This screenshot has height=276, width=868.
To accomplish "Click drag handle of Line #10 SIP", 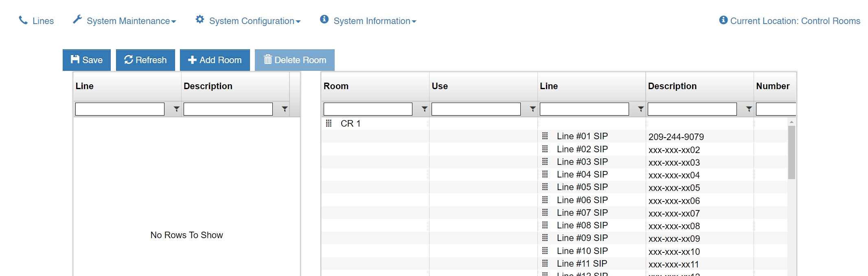I will [x=545, y=250].
